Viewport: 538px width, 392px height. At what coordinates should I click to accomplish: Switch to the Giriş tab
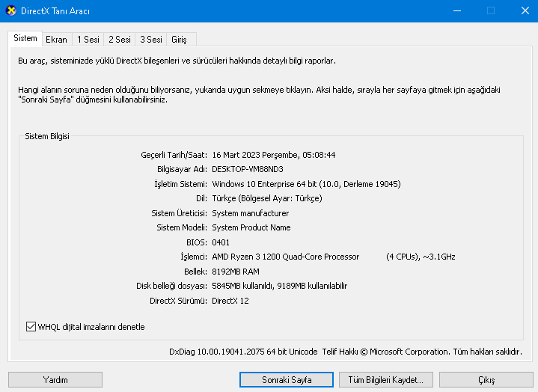[180, 39]
